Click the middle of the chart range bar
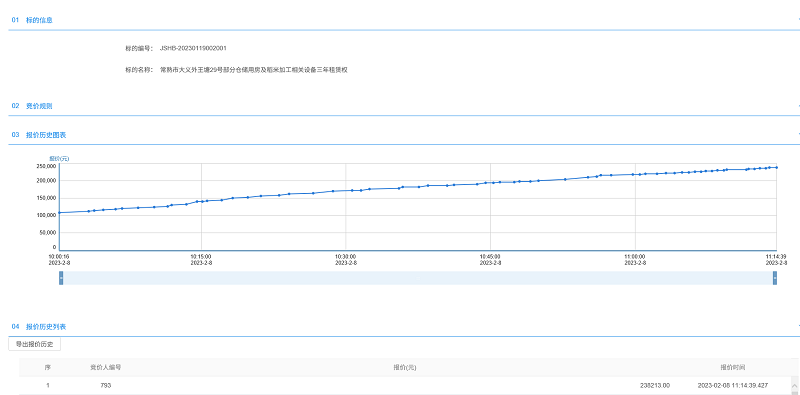 click(x=418, y=278)
